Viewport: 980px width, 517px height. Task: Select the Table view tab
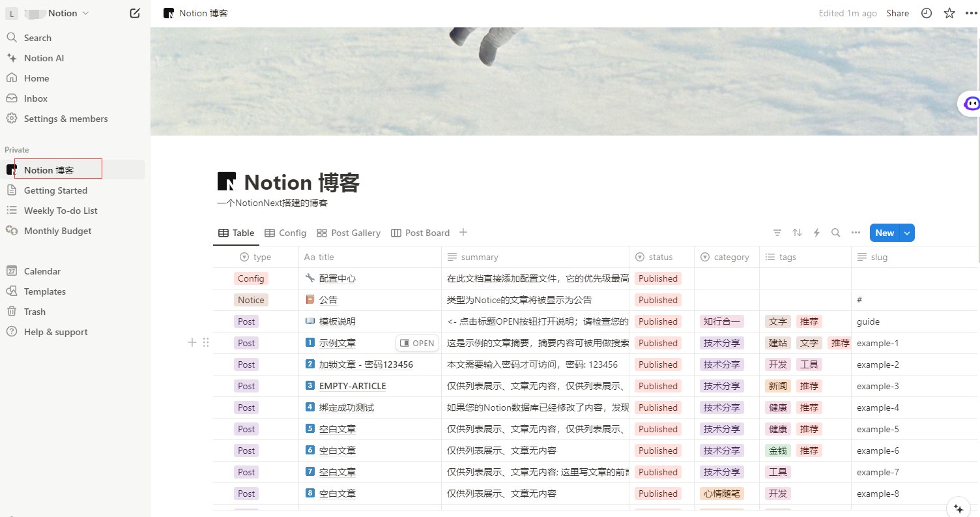click(236, 233)
